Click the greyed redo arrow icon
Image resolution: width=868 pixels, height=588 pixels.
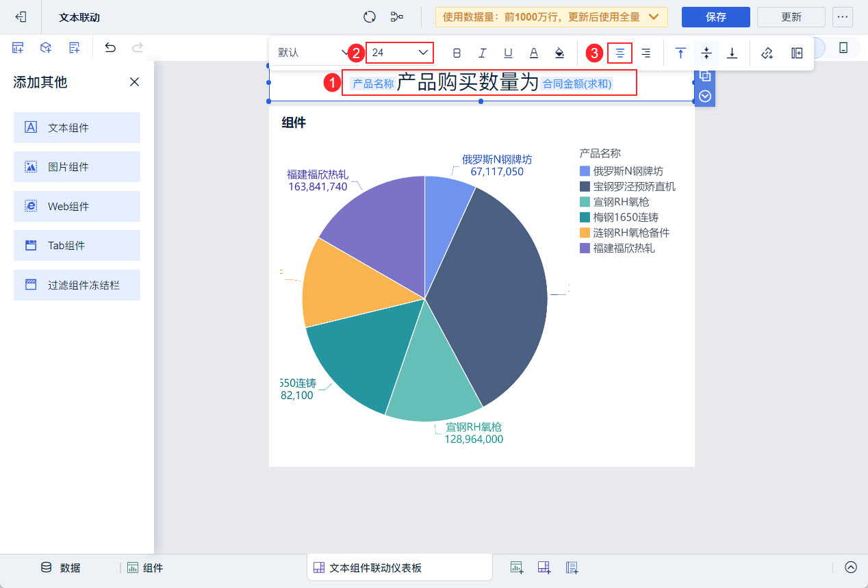(x=138, y=47)
